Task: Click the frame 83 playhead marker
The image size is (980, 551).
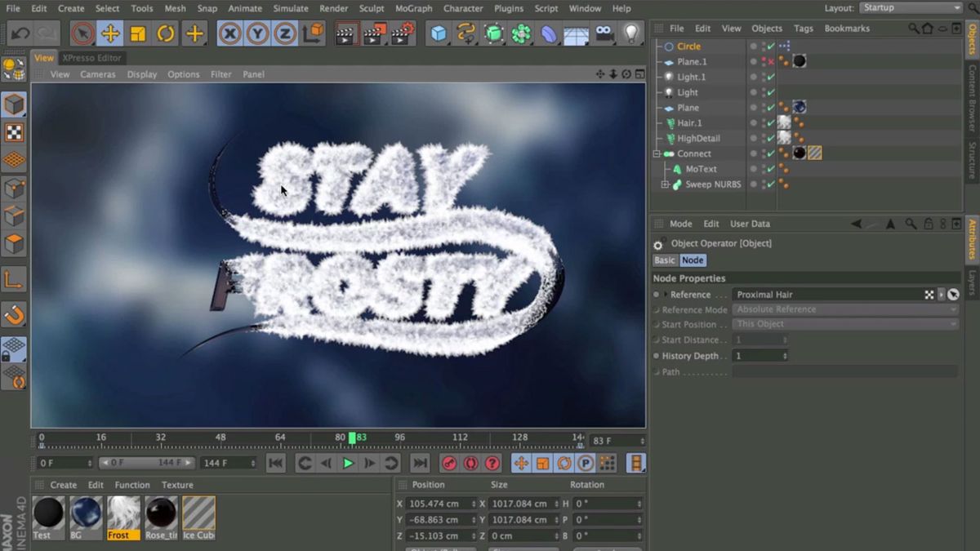Action: point(352,438)
